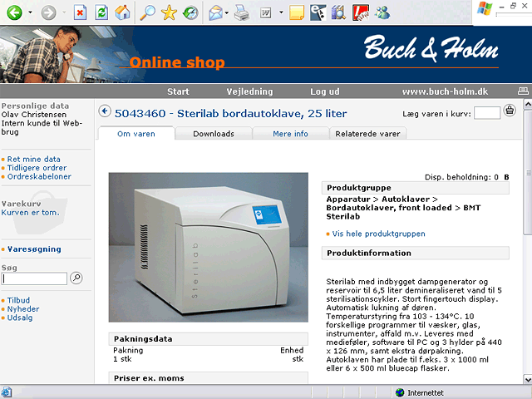Open the Ordreskabeloner link
Viewport: 532px width, 399px height.
tap(39, 177)
